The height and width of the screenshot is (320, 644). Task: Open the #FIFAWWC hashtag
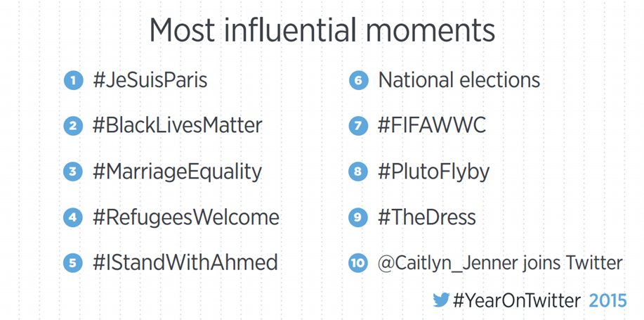[432, 126]
